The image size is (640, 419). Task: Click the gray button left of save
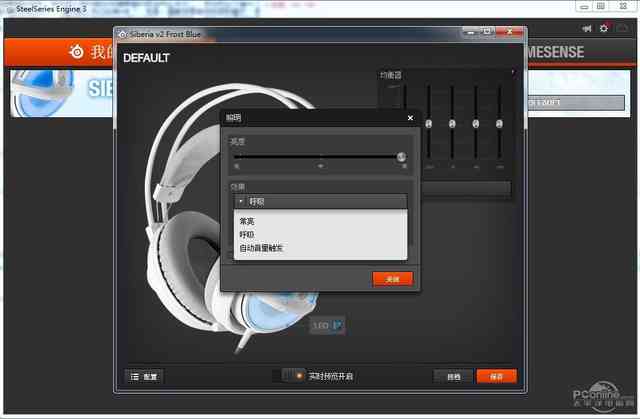click(x=453, y=377)
